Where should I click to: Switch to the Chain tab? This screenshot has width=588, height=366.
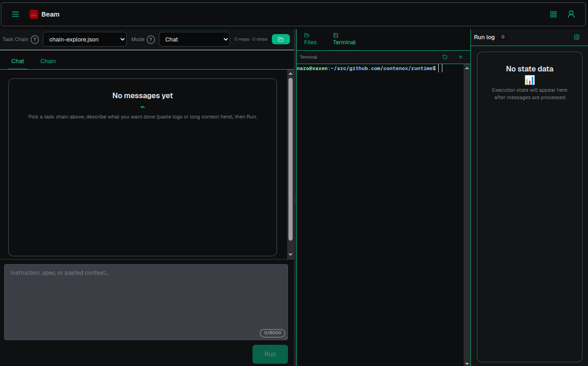point(48,61)
